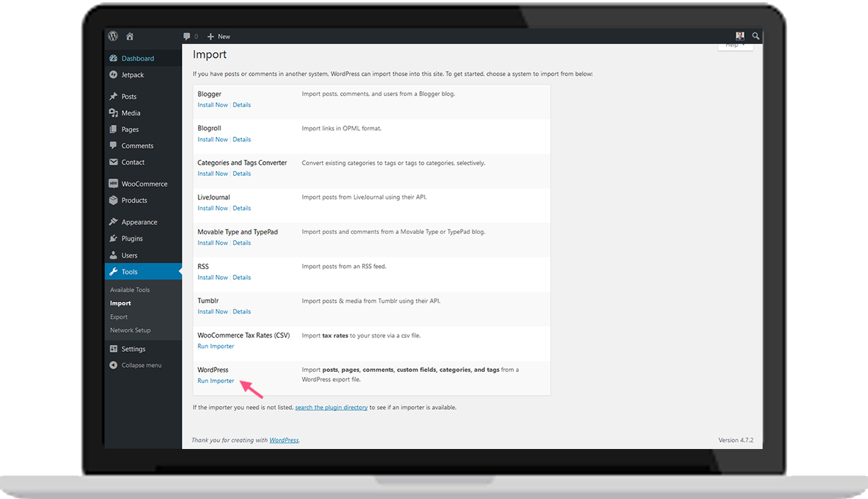Click the Comments speech-bubble sidebar icon
Viewport: 868px width, 499px height.
(113, 146)
